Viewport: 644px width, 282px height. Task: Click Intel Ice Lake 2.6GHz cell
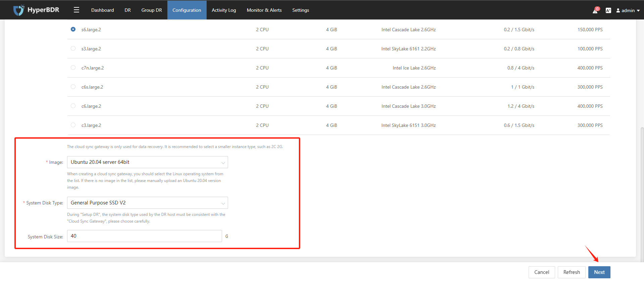414,68
